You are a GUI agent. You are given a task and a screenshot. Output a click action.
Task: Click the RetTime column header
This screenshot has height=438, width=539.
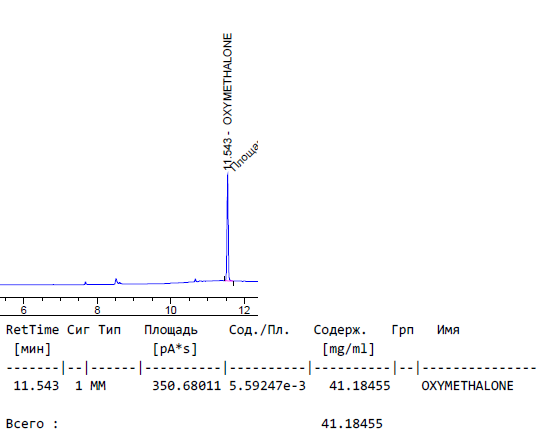click(32, 330)
